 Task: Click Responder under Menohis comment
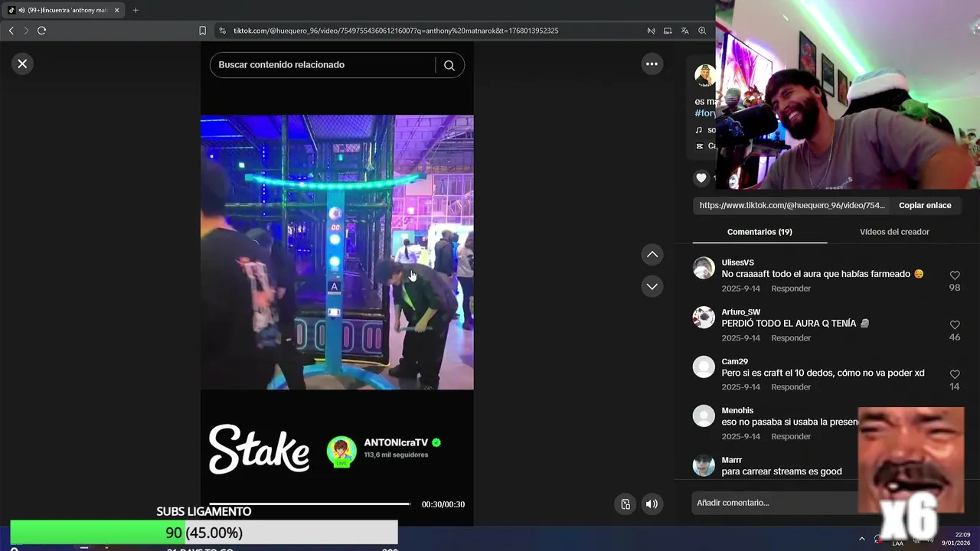[x=791, y=436]
